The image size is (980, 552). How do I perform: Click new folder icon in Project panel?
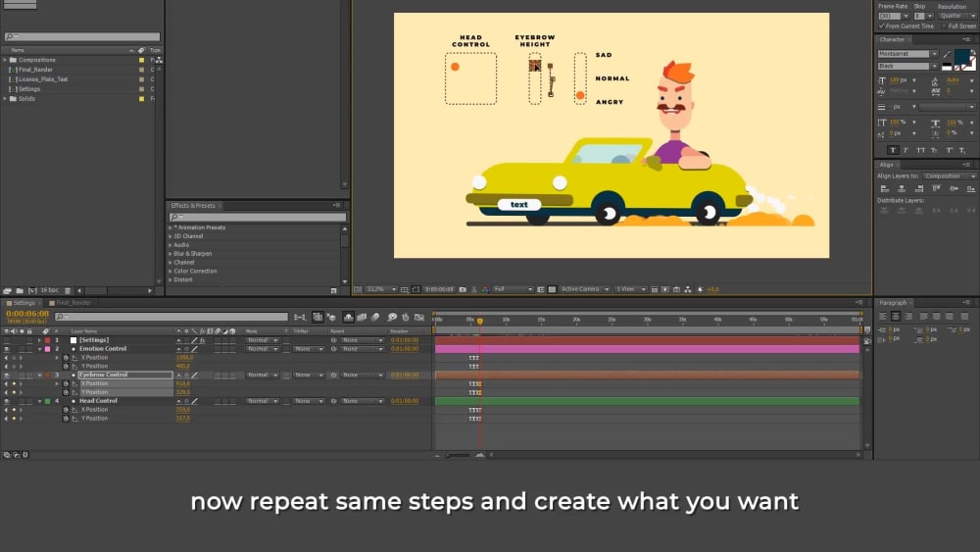click(x=20, y=290)
